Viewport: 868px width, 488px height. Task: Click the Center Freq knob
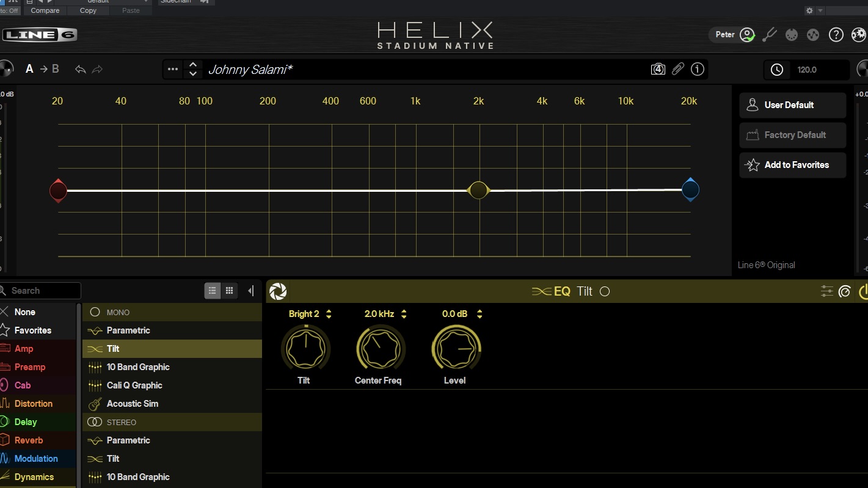click(x=381, y=349)
